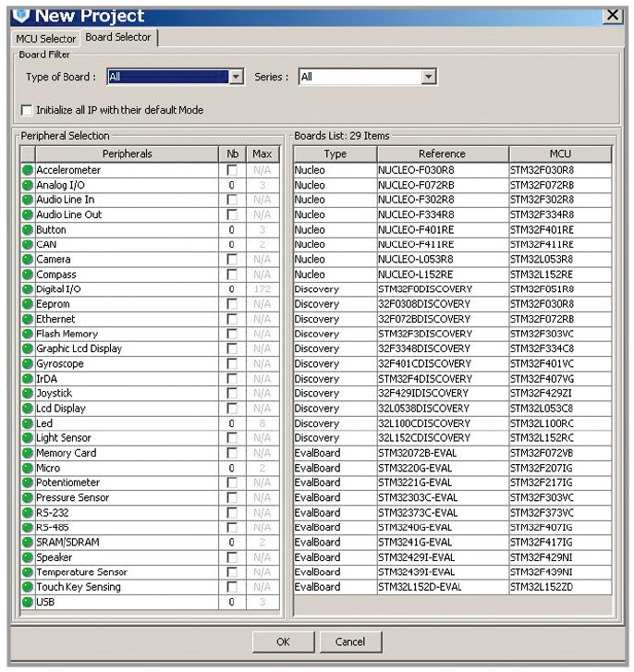
Task: Click the green dot beside Accelerometer
Action: 28,170
